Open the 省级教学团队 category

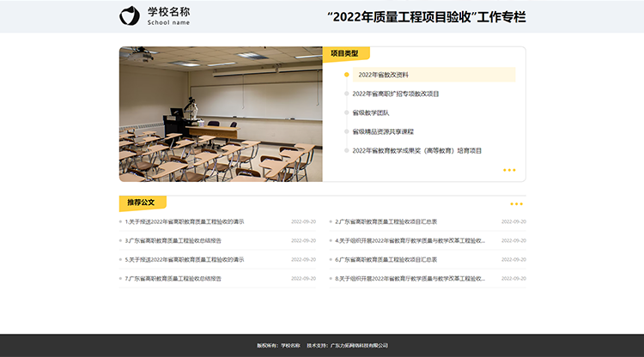(x=371, y=112)
